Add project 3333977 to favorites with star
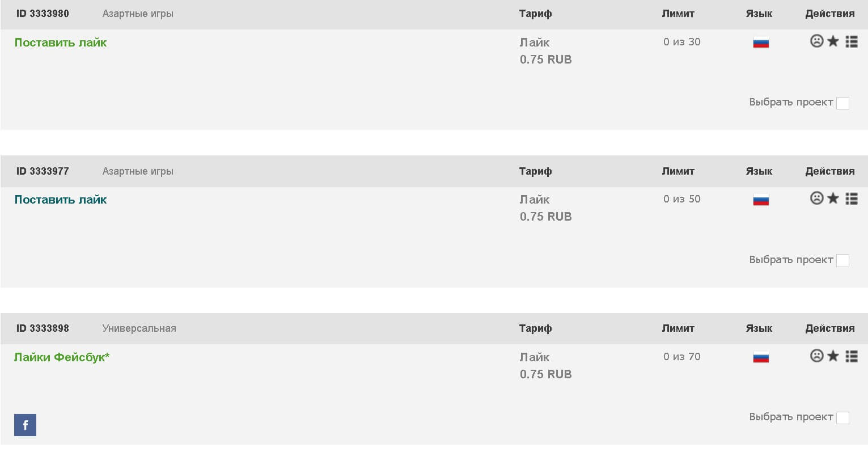868x452 pixels. 833,198
